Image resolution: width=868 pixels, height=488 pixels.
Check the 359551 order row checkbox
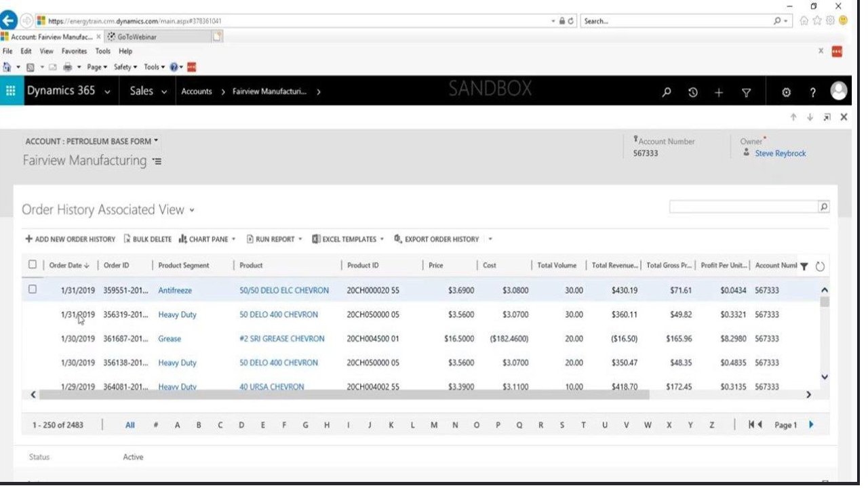[x=32, y=289]
